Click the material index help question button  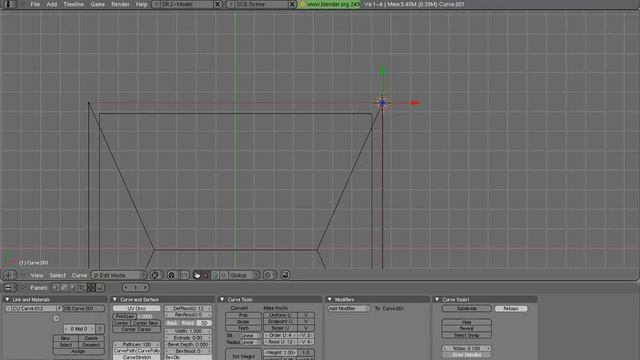click(100, 329)
